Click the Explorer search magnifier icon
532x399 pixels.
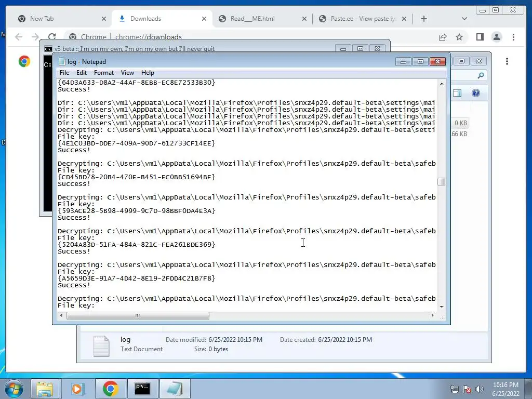481,75
